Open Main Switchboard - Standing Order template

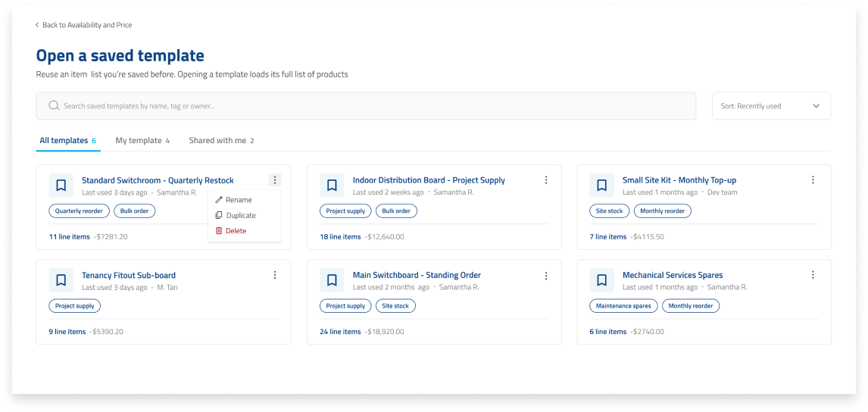pyautogui.click(x=417, y=275)
